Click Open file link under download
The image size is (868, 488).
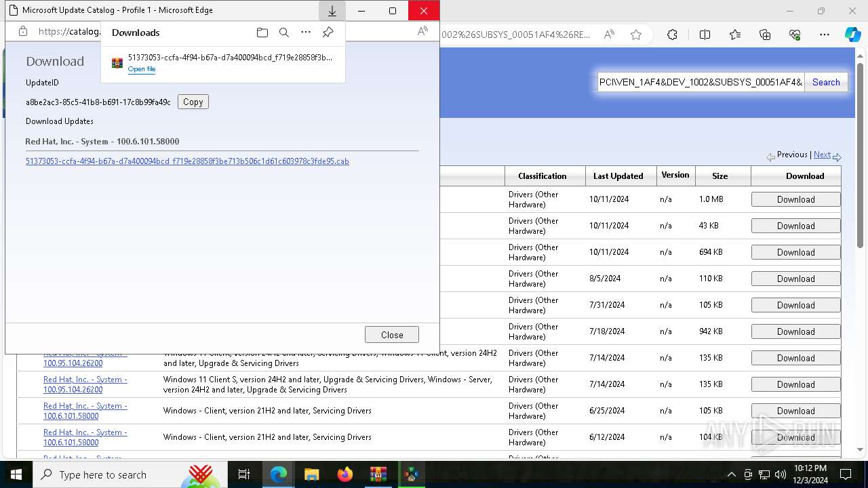[142, 69]
